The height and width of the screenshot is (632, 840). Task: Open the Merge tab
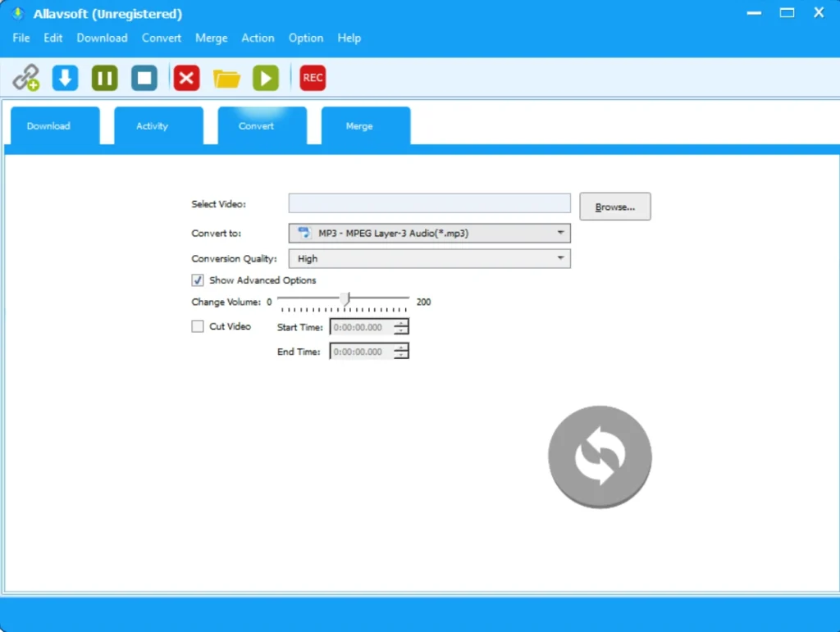click(358, 125)
